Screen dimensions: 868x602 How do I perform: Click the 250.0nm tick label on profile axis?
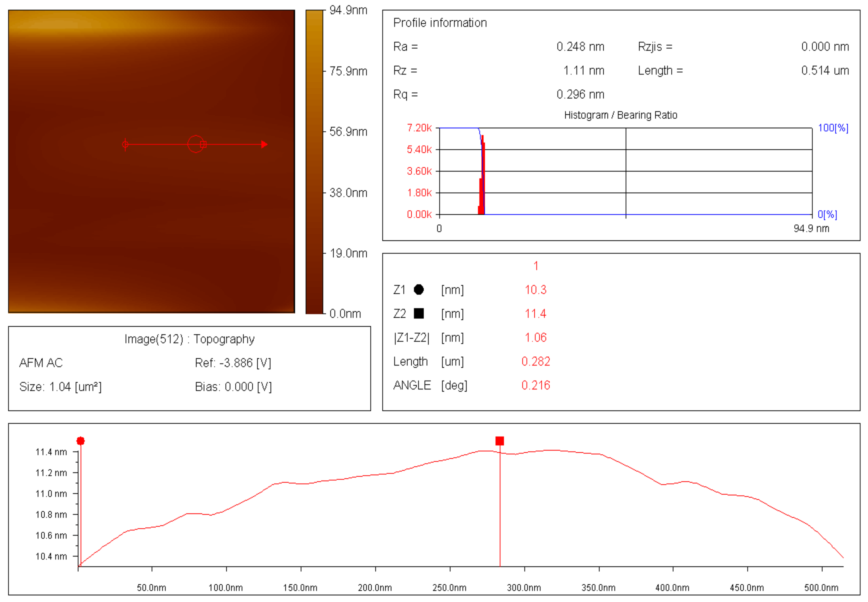pos(449,588)
